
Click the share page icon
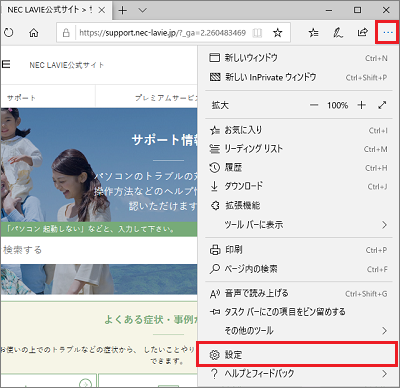pos(362,32)
